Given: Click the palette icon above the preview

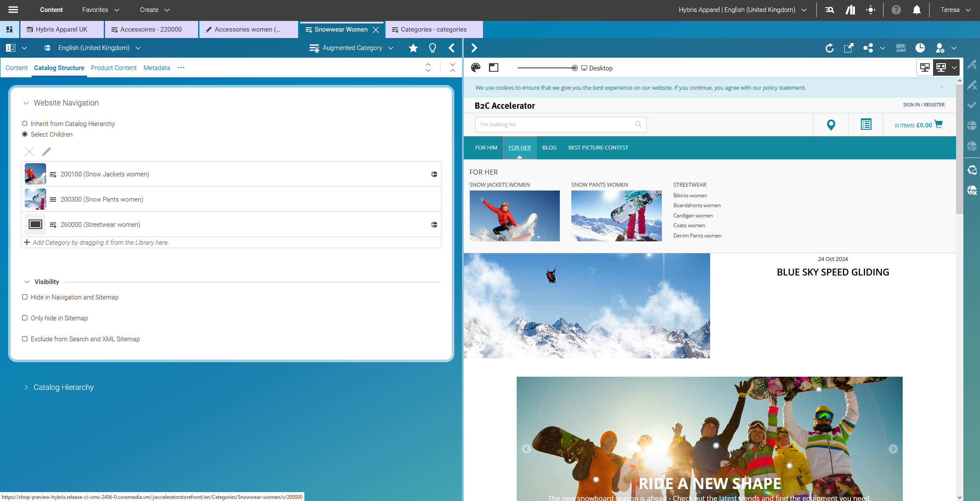Looking at the screenshot, I should (x=475, y=67).
